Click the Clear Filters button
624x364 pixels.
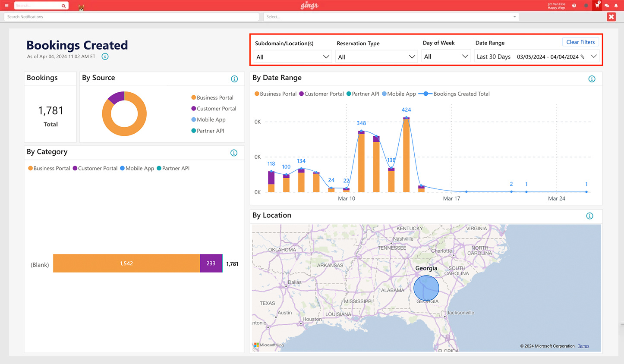point(580,42)
